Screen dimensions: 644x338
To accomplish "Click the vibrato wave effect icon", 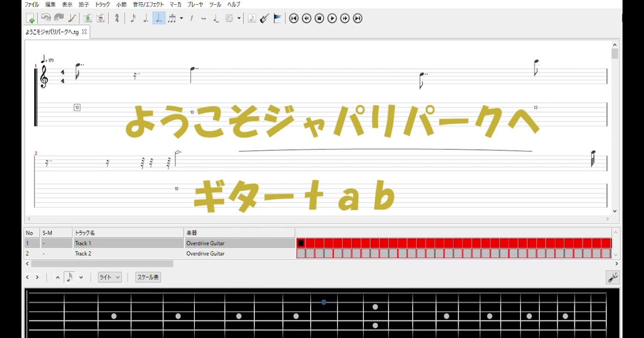I will 204,18.
